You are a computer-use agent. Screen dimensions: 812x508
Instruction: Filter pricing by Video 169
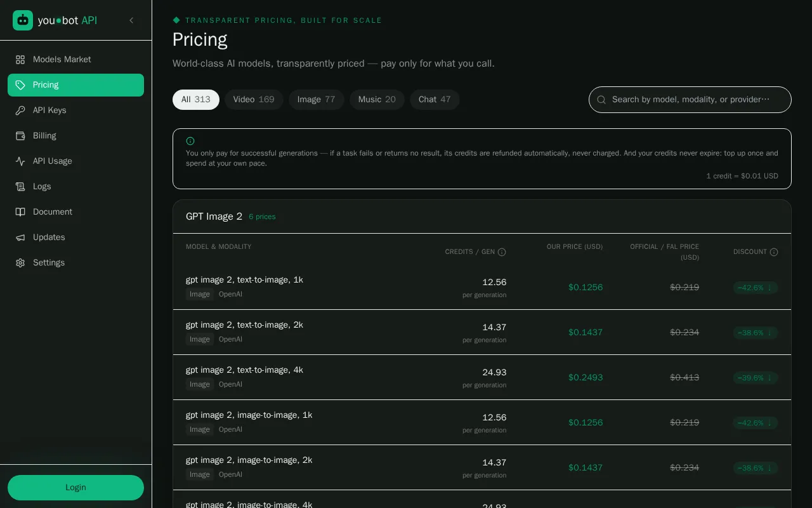pyautogui.click(x=254, y=99)
